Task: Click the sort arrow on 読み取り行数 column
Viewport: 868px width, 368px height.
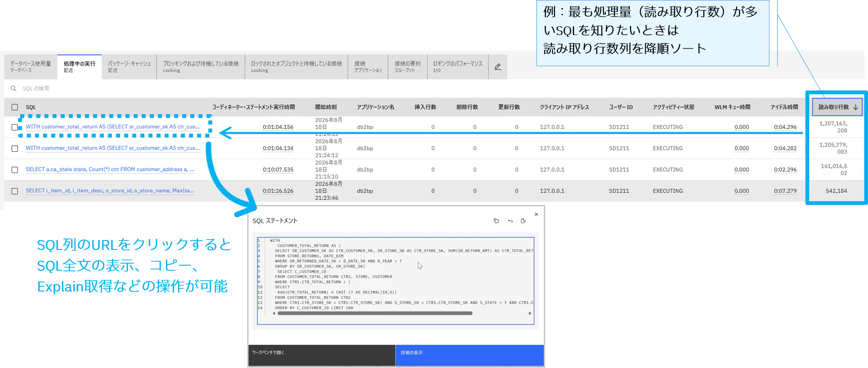Action: (x=855, y=107)
